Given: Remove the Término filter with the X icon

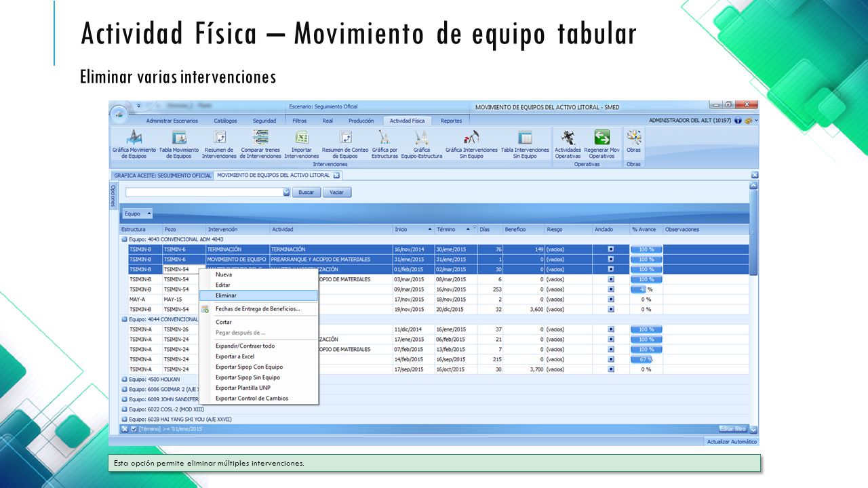Looking at the screenshot, I should pyautogui.click(x=125, y=429).
